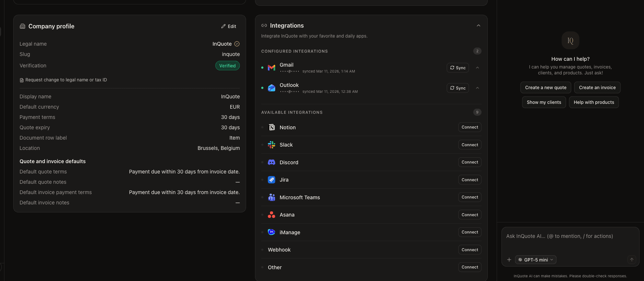This screenshot has width=644, height=281.
Task: Click the CONFIGURED INTEGRATIONS section label
Action: pyautogui.click(x=294, y=51)
